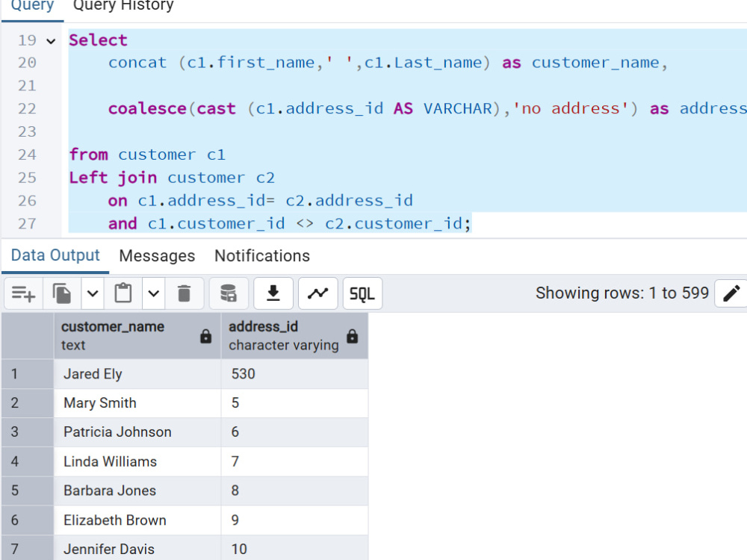Click 'from' keyword on line 24
Viewport: 747px width, 560px height.
coord(89,155)
